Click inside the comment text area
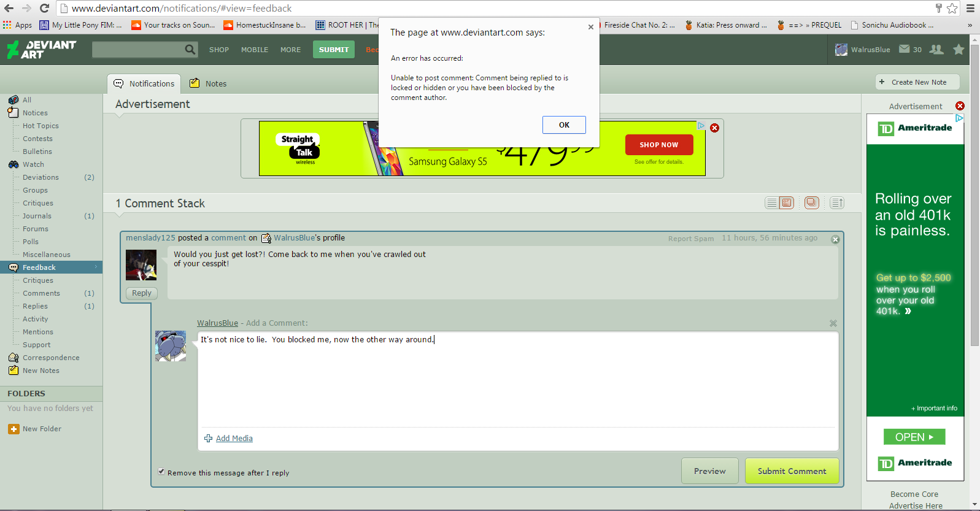The height and width of the screenshot is (511, 980). pyautogui.click(x=517, y=379)
